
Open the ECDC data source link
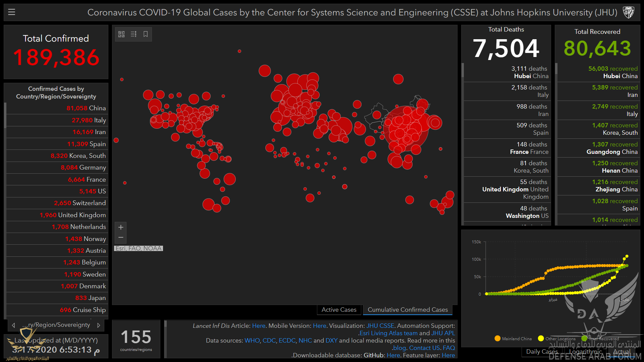287,341
